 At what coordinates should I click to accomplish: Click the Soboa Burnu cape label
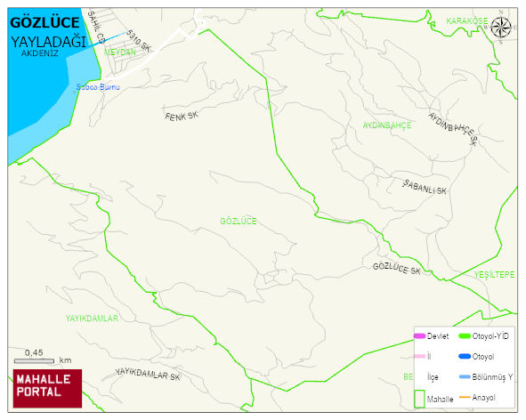point(98,87)
